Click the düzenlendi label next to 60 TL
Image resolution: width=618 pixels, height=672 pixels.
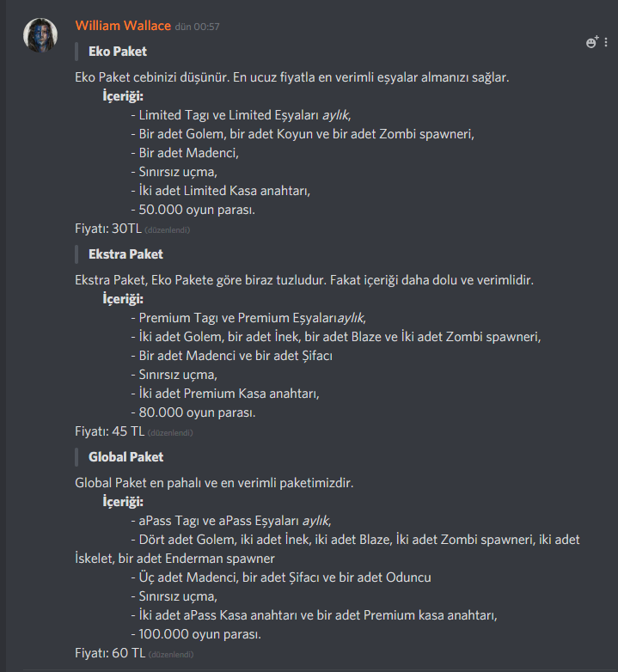point(171,655)
